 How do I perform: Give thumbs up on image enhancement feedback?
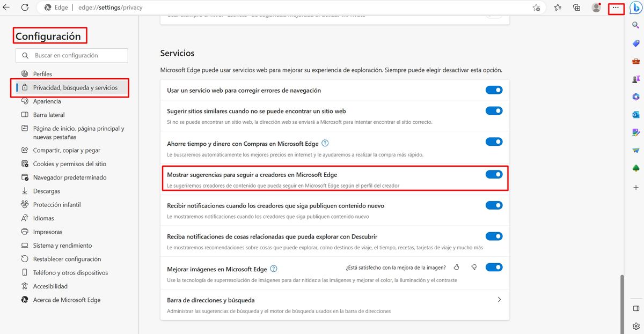point(456,266)
